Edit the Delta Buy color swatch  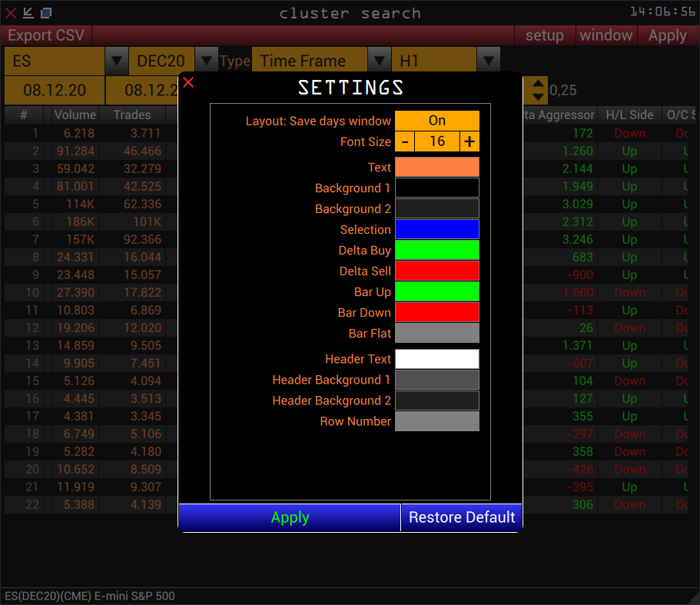pos(437,250)
